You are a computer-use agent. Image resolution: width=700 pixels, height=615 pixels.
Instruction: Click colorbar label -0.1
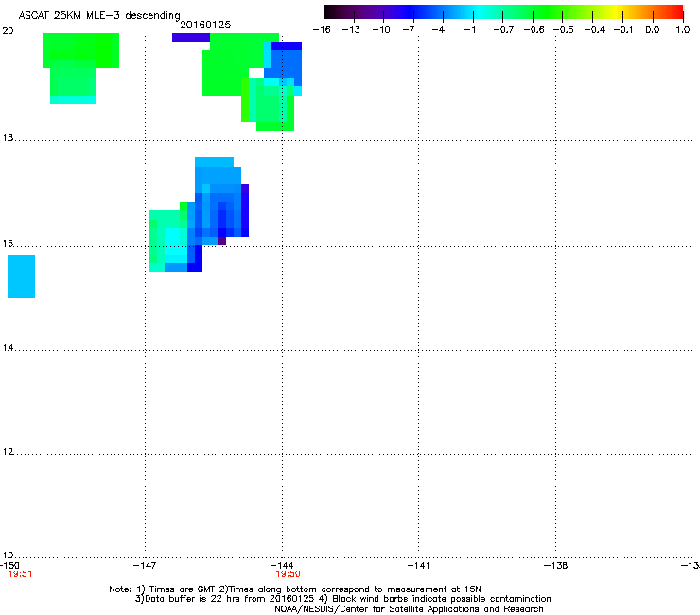point(623,30)
